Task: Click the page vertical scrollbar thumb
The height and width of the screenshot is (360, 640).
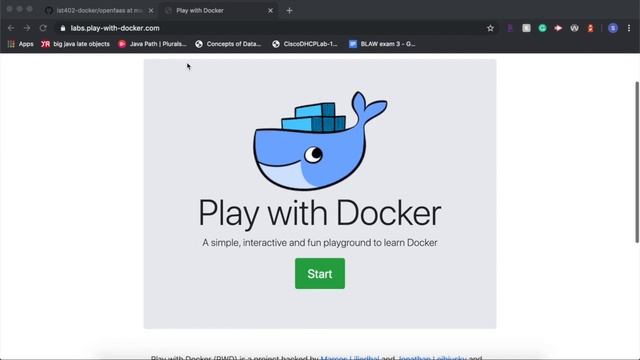Action: (637, 162)
